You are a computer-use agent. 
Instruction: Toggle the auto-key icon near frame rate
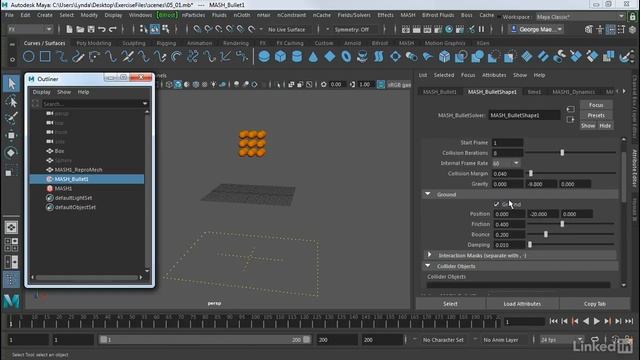click(616, 340)
